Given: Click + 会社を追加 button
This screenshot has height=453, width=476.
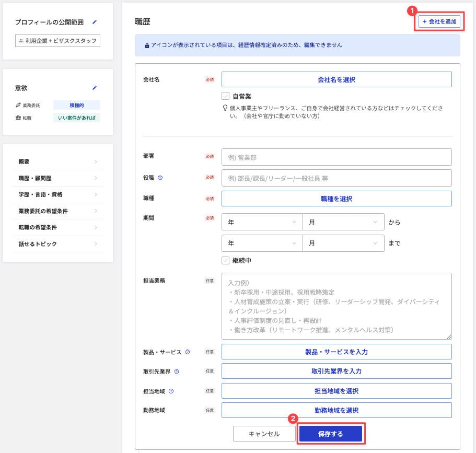Looking at the screenshot, I should (x=439, y=21).
